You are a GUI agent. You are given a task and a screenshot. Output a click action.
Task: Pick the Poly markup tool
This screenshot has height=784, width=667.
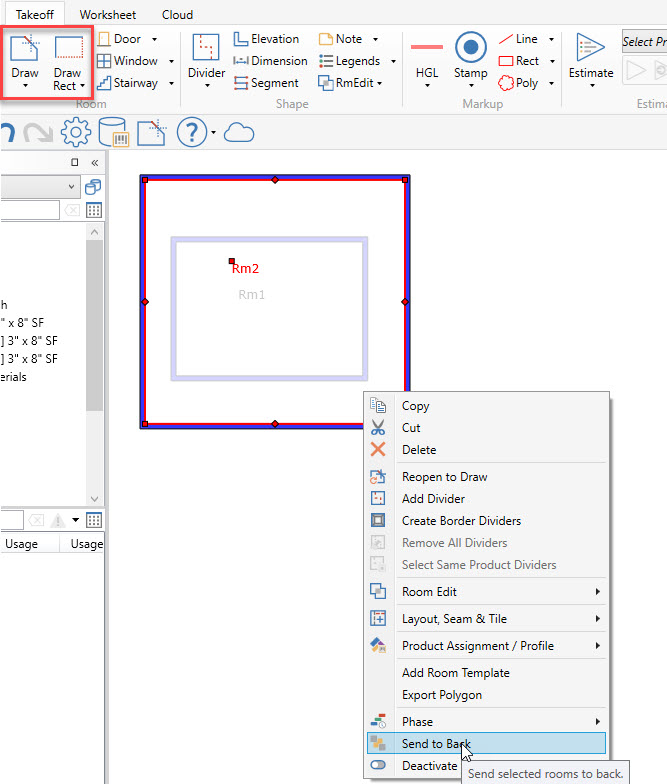518,83
